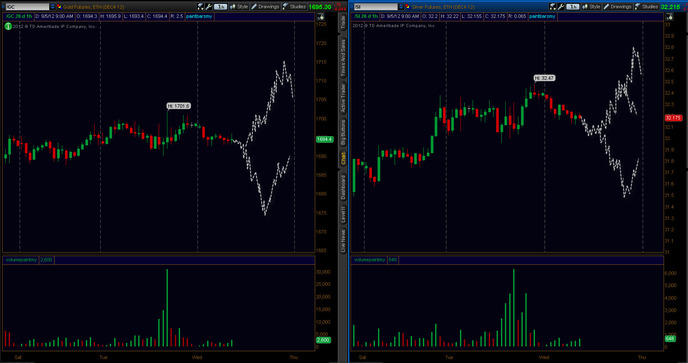
Task: Click the flask icon beside the gold chart wrench
Action: (201, 7)
